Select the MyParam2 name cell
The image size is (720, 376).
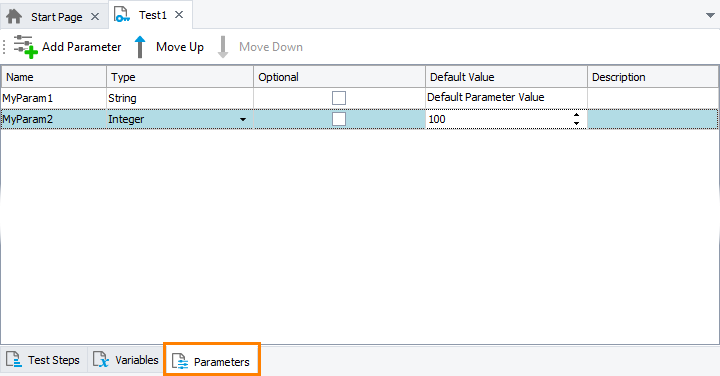[x=54, y=119]
